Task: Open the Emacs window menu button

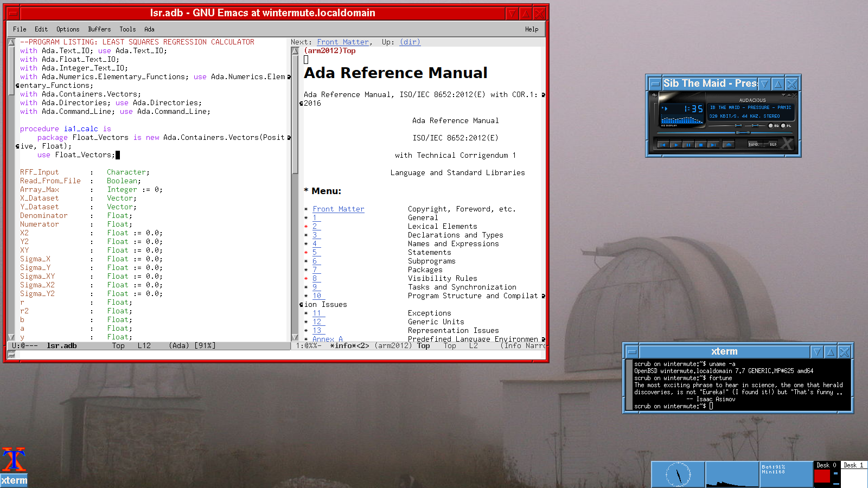Action: pyautogui.click(x=13, y=13)
